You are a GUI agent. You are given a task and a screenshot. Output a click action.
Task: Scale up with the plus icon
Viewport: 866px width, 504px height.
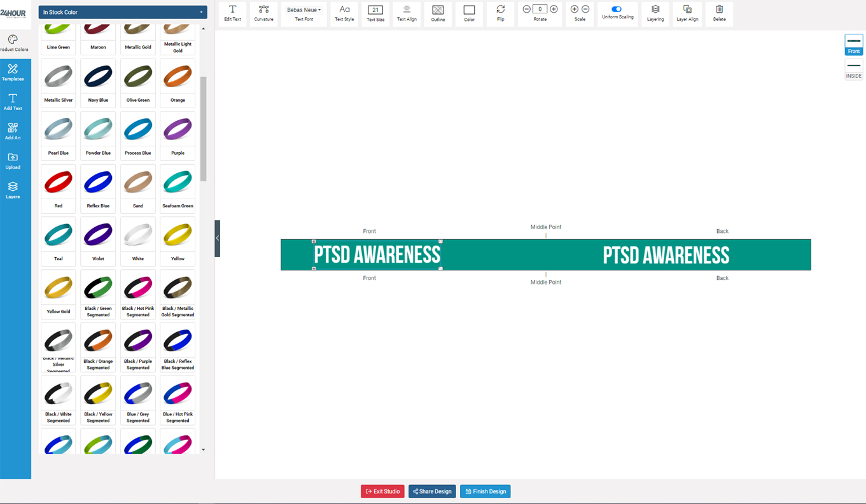pyautogui.click(x=575, y=9)
